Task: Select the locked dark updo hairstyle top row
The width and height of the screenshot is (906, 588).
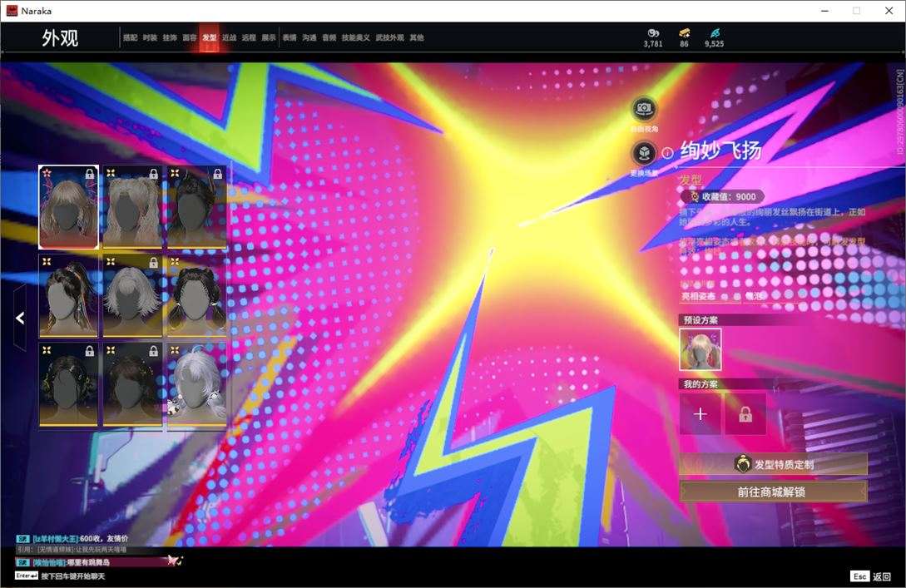Action: (196, 207)
